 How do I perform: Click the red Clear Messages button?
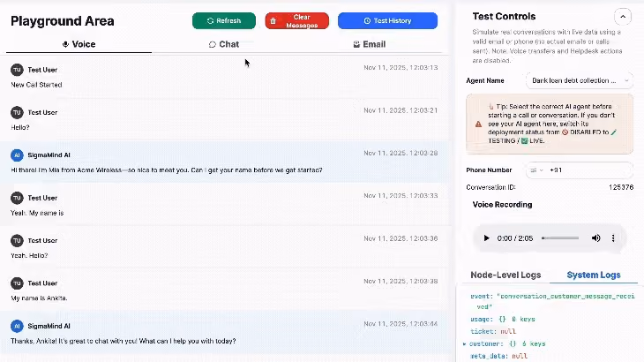[297, 20]
